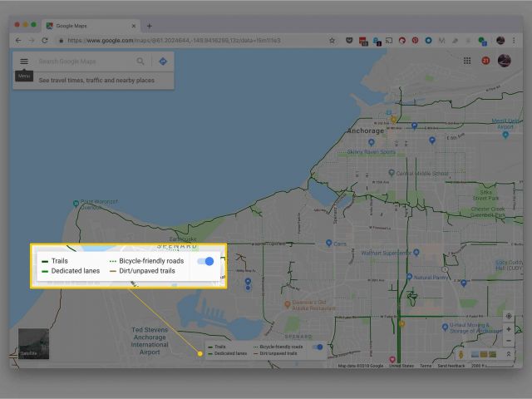Click 'See travel times, traffic and nearby places'

[x=96, y=81]
